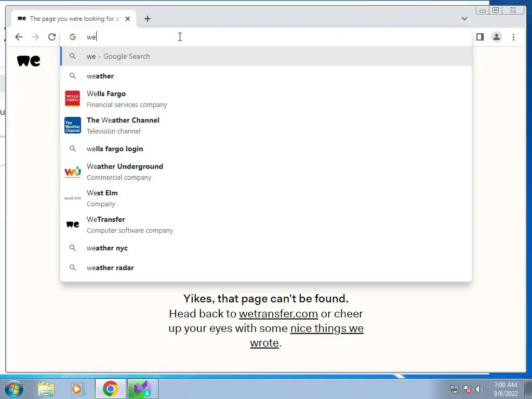This screenshot has height=399, width=532.
Task: Open the Chrome profile avatar menu
Action: (496, 37)
